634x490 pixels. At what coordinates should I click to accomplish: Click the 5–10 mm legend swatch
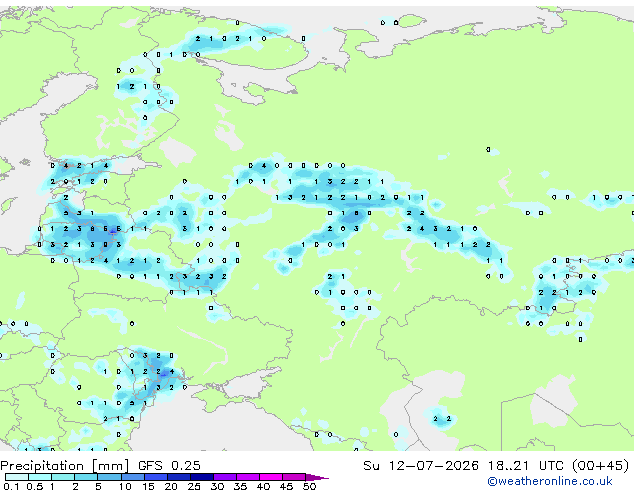tap(109, 477)
